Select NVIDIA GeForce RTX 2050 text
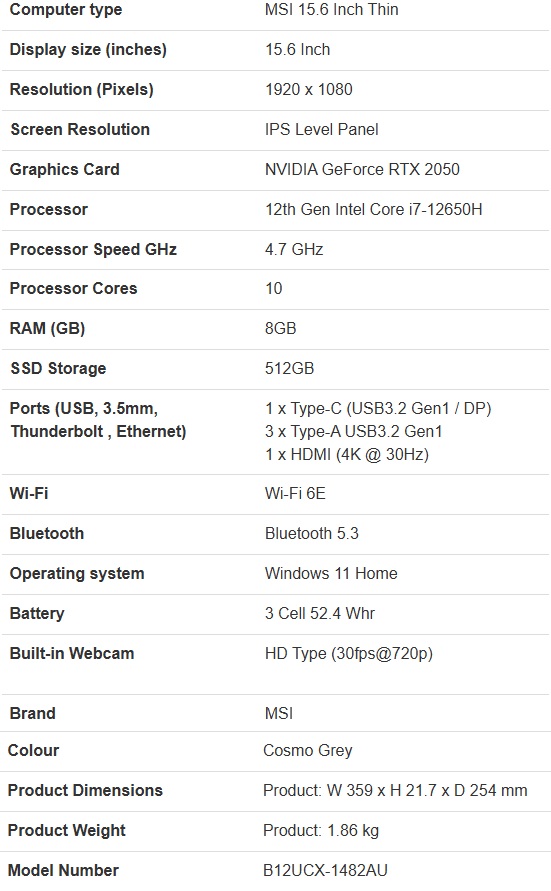Viewport: 551px width, 891px height. [362, 169]
